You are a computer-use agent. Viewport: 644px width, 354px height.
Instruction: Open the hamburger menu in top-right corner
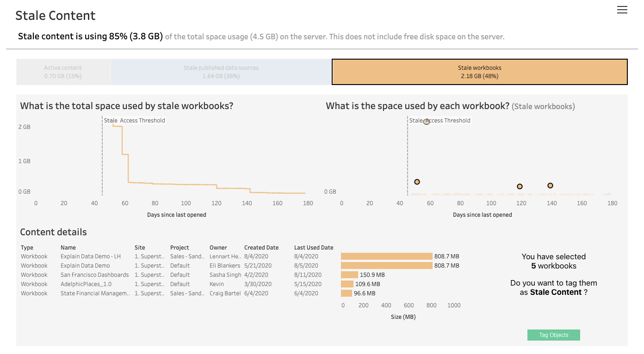pos(622,10)
